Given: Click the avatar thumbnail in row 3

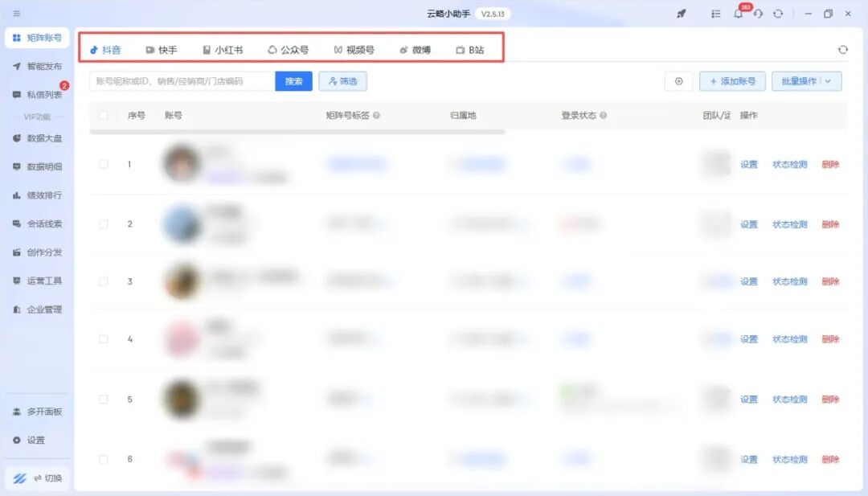Looking at the screenshot, I should (181, 281).
